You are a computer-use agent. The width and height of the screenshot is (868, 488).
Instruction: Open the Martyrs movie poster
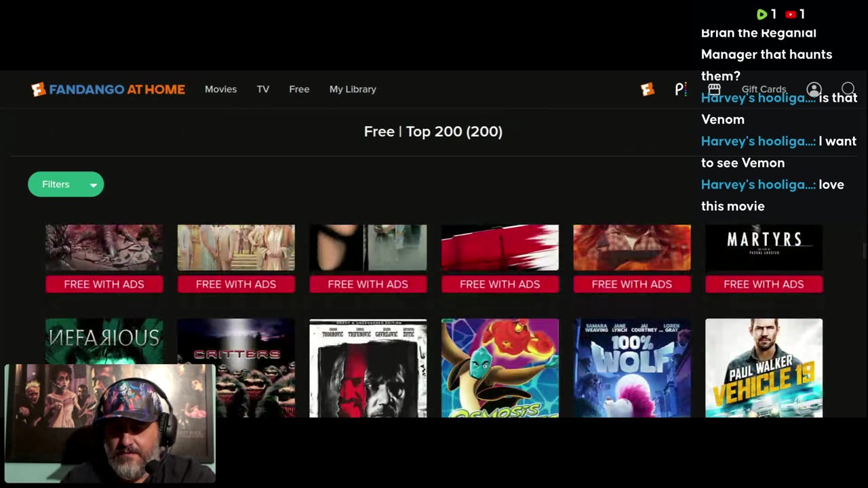pos(764,247)
